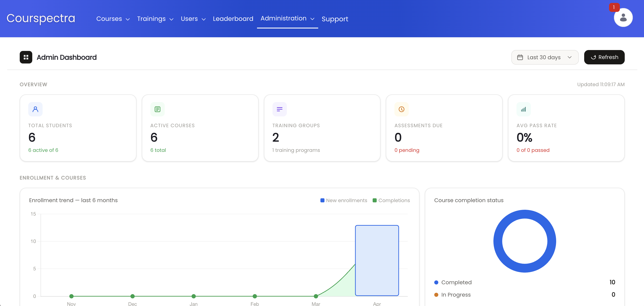Toggle the Completions legend swatch
Screen dimensions: 644x306
(x=374, y=200)
